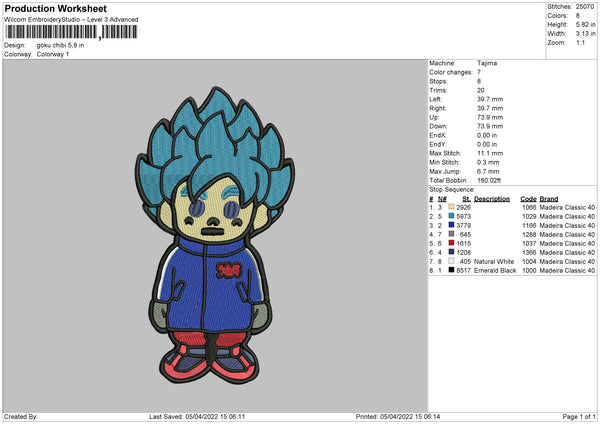Viewport: 600px width, 424px height.
Task: Click the 'Page 1 of 1' indicator
Action: [x=579, y=416]
